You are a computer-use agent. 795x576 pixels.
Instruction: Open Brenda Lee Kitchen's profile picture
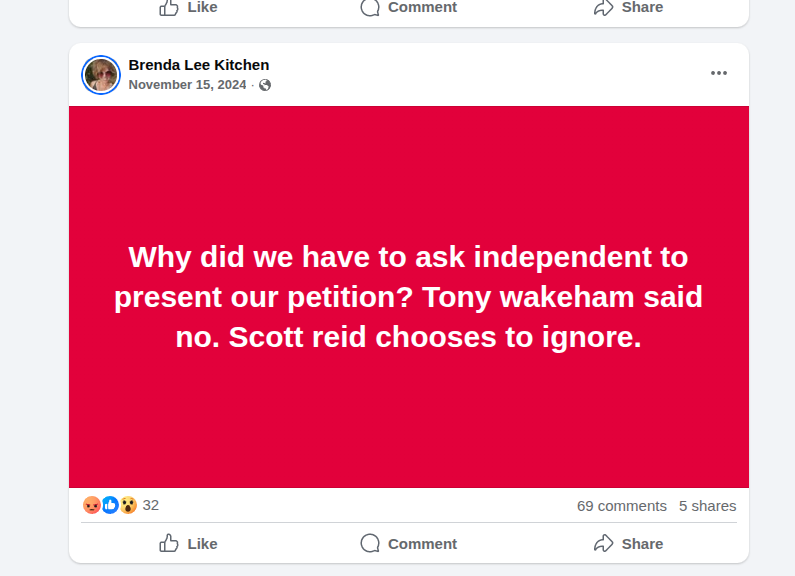101,75
